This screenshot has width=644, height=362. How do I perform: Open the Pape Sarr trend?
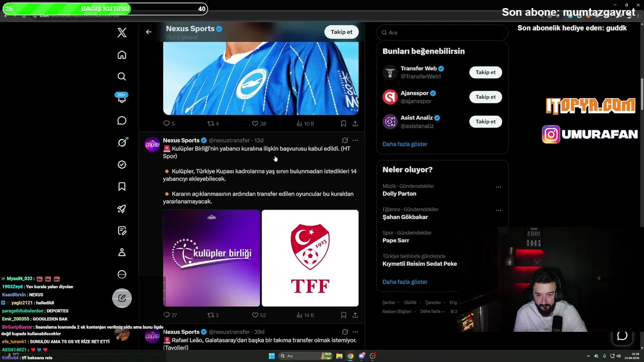tap(396, 240)
